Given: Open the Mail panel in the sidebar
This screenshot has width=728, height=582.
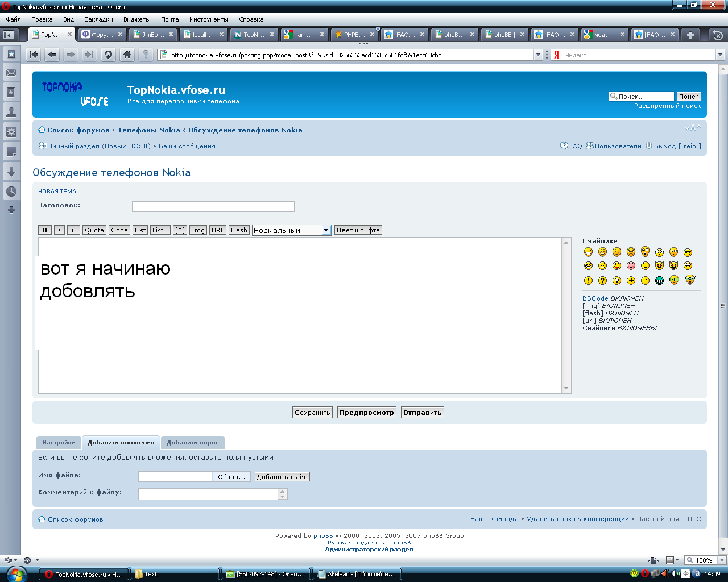Looking at the screenshot, I should (x=11, y=73).
